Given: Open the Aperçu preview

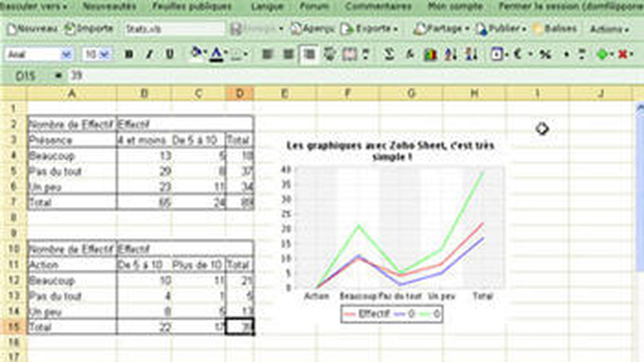Looking at the screenshot, I should (x=312, y=29).
